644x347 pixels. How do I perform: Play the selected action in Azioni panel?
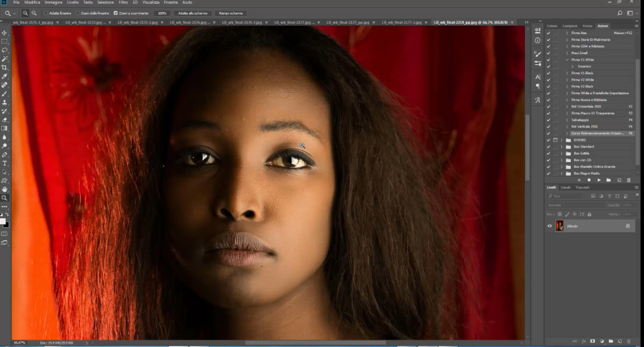point(598,180)
